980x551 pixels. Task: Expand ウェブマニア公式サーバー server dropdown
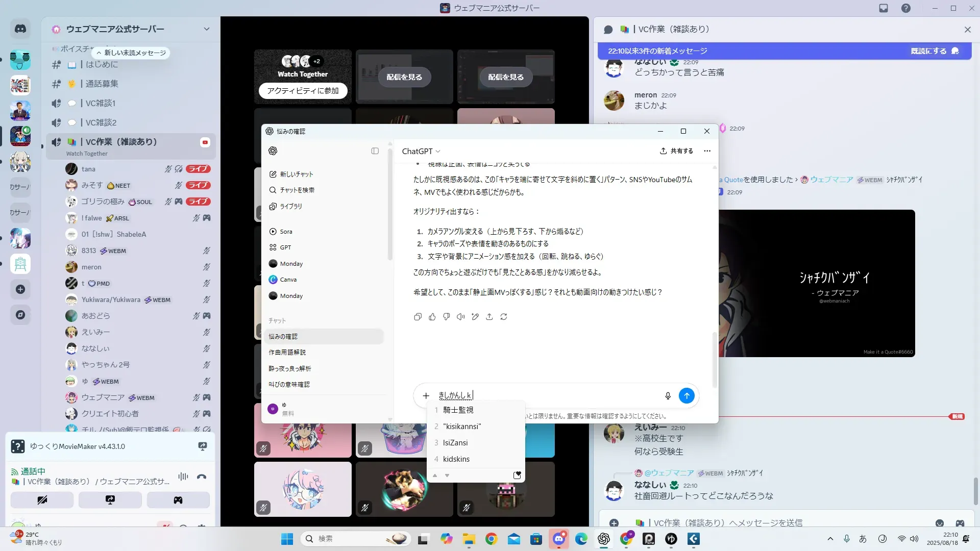click(x=206, y=29)
